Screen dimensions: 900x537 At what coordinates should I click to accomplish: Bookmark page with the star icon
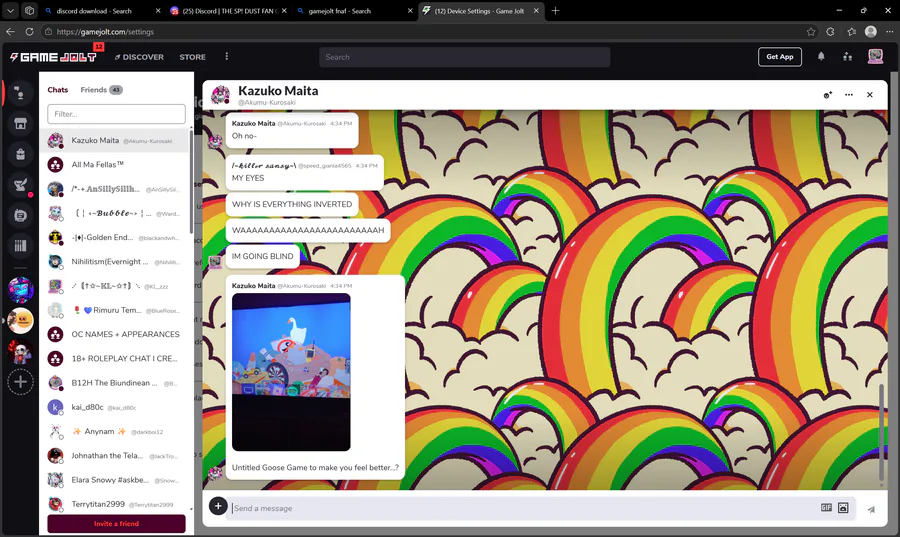tap(811, 32)
